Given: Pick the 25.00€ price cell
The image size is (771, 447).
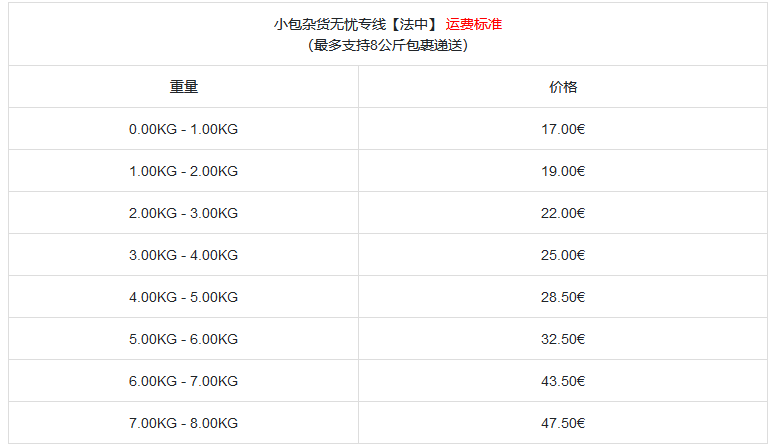Looking at the screenshot, I should click(563, 255).
